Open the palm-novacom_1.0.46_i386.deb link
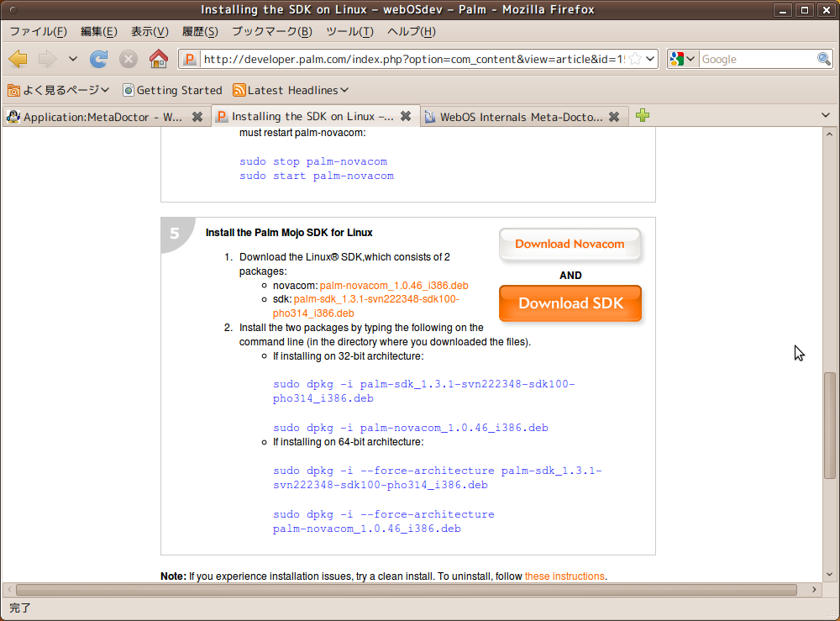Viewport: 840px width, 621px height. [394, 286]
